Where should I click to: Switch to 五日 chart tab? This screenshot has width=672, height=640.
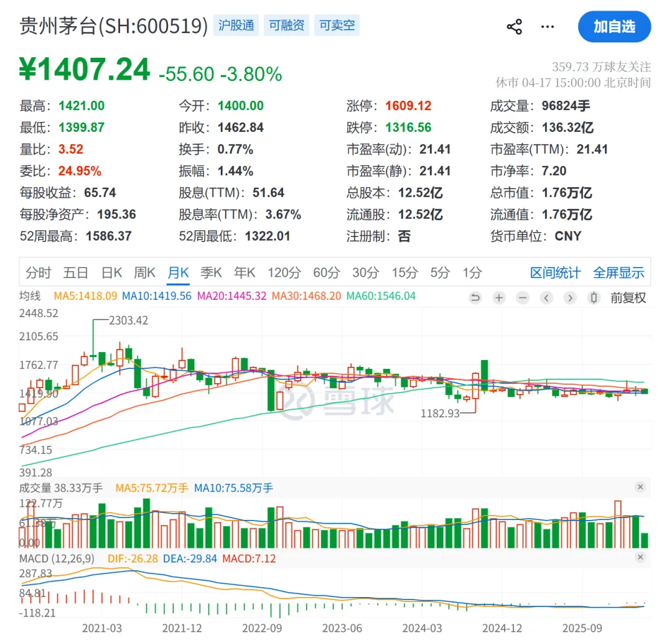76,272
